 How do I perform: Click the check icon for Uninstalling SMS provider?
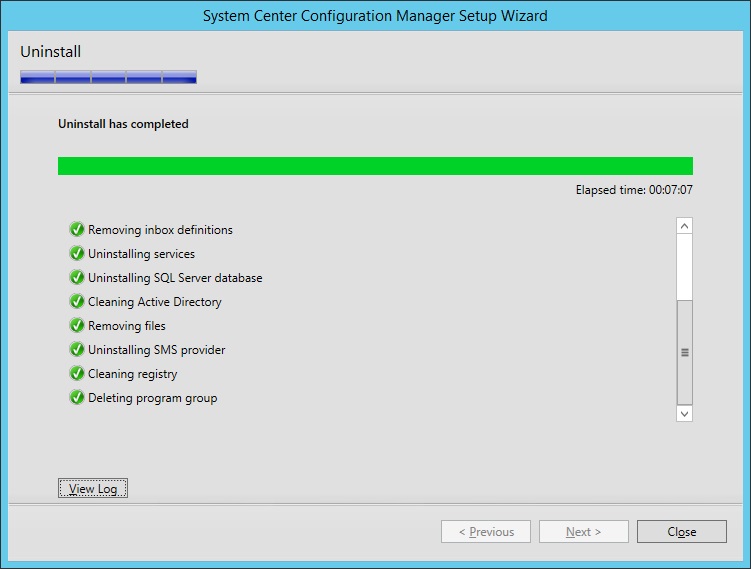(77, 350)
